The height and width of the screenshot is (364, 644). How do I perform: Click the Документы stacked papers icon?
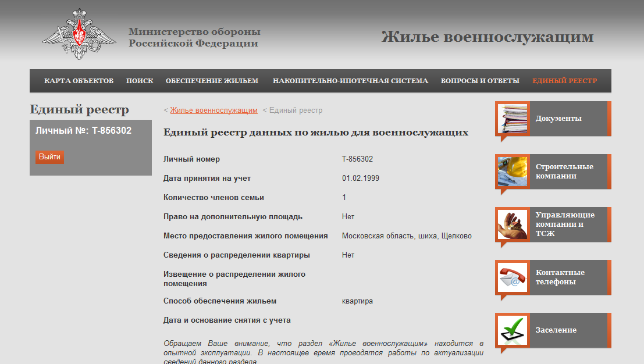pos(513,119)
